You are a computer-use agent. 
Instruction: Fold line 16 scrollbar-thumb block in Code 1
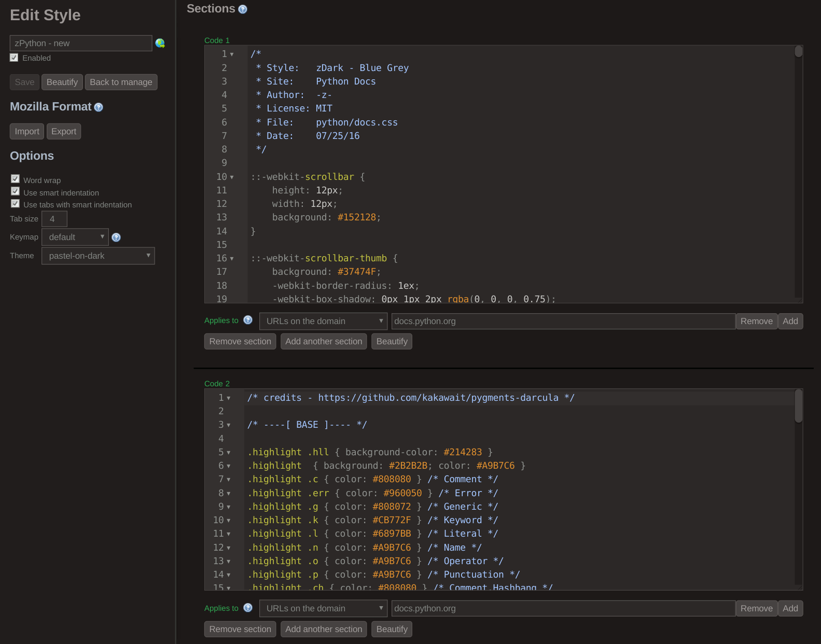(x=232, y=259)
